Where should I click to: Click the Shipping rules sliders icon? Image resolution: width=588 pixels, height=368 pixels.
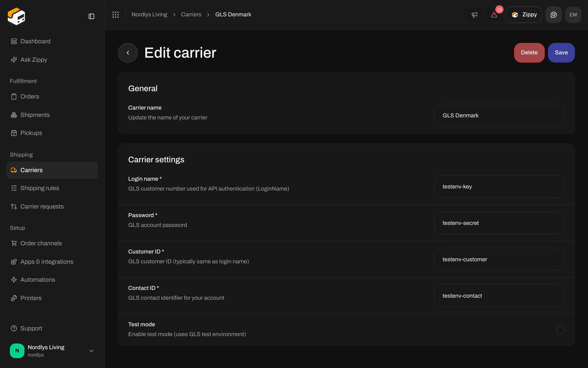coord(14,188)
